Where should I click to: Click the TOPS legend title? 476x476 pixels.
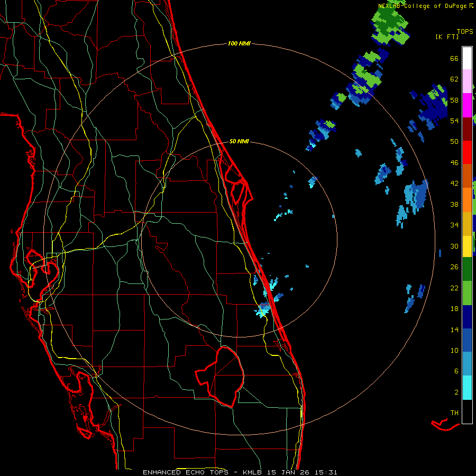(x=465, y=32)
